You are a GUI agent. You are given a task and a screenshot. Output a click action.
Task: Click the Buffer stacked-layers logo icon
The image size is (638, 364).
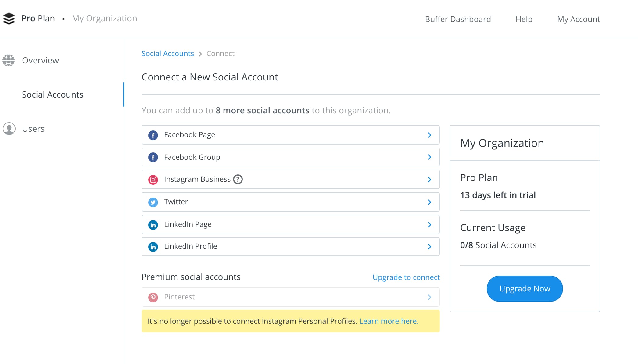pos(9,19)
